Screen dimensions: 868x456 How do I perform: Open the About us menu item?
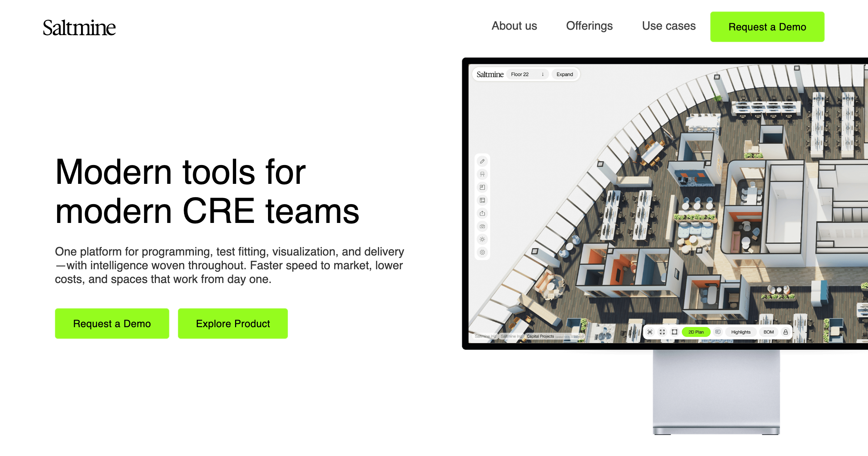coord(514,26)
